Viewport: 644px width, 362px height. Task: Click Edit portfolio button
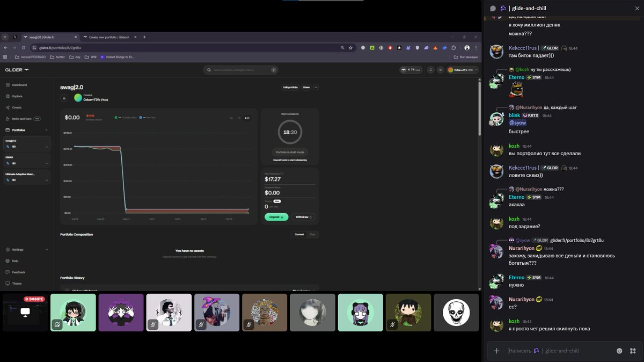[x=290, y=87]
